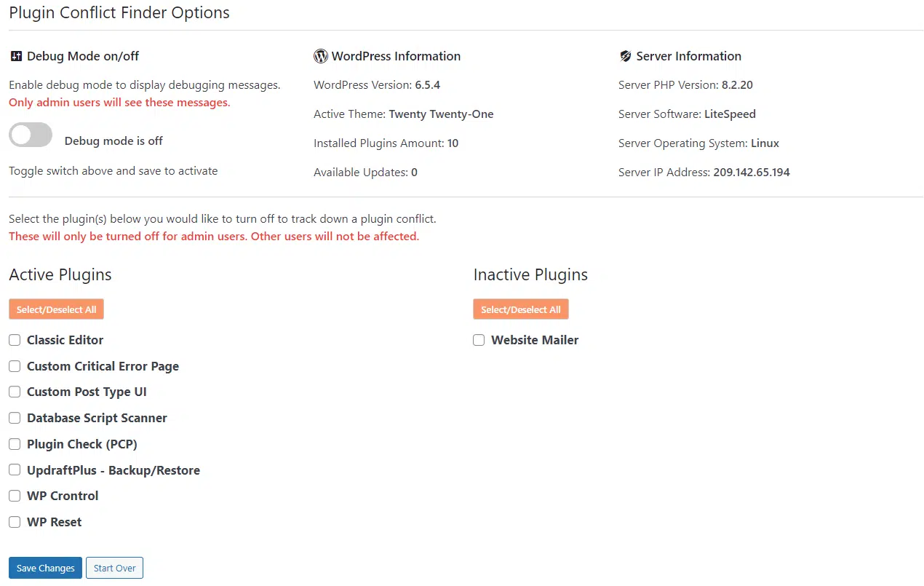Select UpdraftPlus - Backup/Restore for deactivation
The width and height of the screenshot is (924, 586).
coord(14,470)
